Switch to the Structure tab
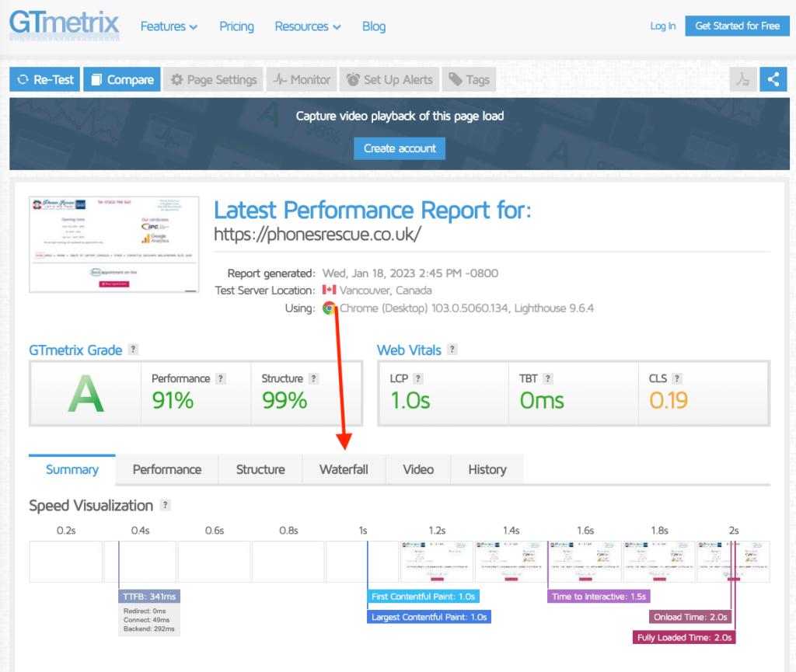 tap(260, 470)
